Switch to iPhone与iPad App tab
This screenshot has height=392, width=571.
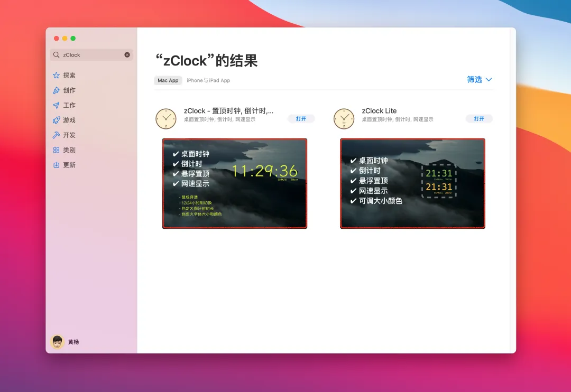point(208,80)
